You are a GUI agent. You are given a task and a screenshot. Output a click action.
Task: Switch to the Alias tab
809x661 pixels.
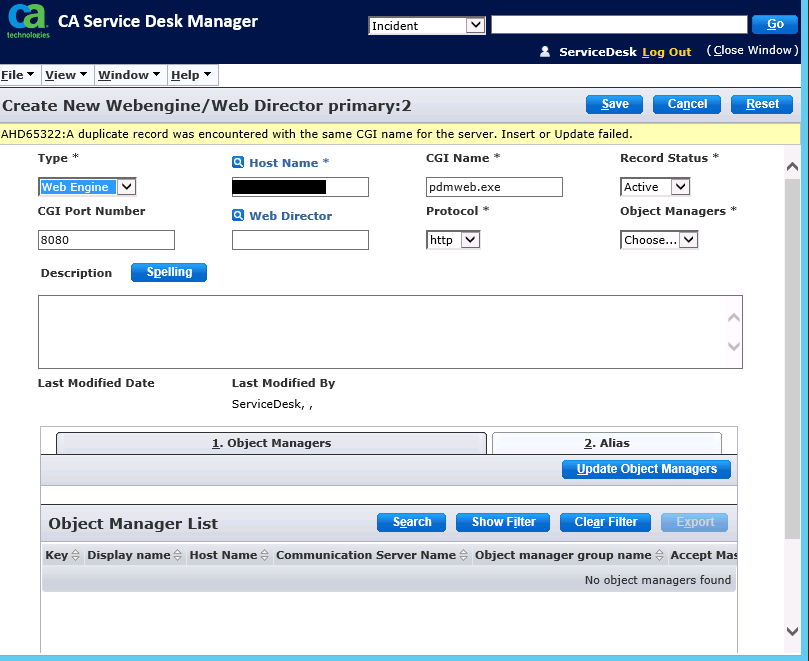pyautogui.click(x=606, y=443)
